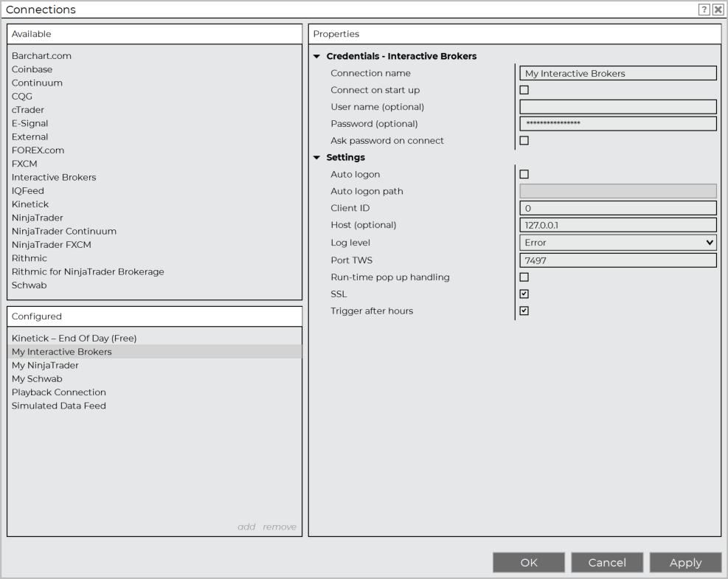This screenshot has width=728, height=579.
Task: Select NinjaTrader in Available list
Action: click(37, 218)
